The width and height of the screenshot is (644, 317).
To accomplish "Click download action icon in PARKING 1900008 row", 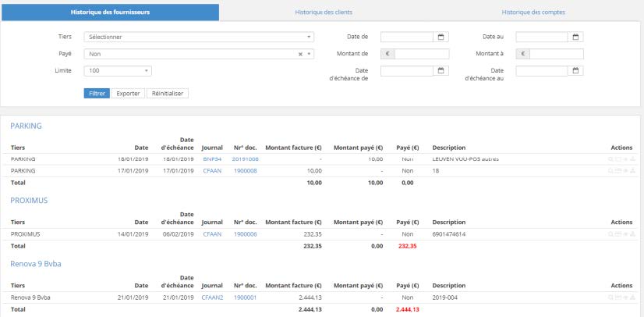I will point(633,171).
